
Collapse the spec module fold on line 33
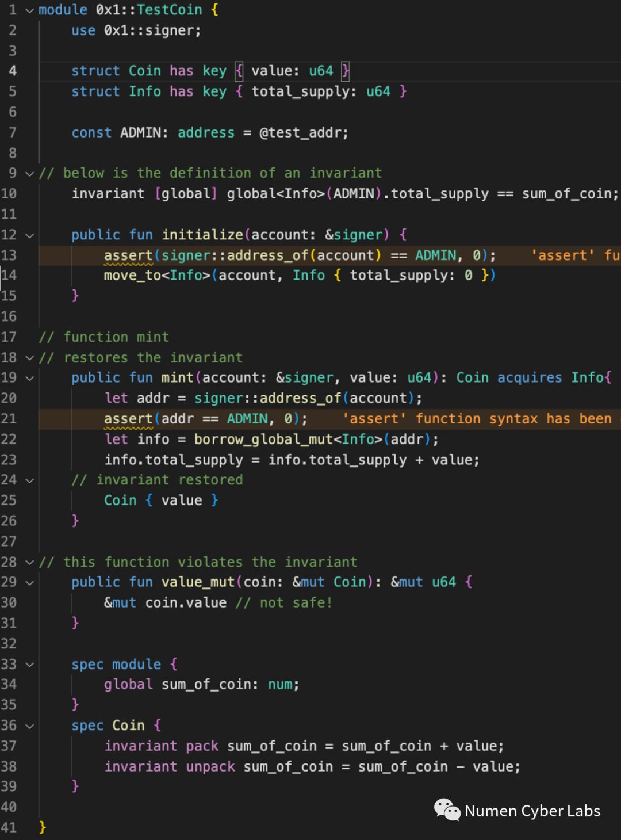tap(29, 664)
